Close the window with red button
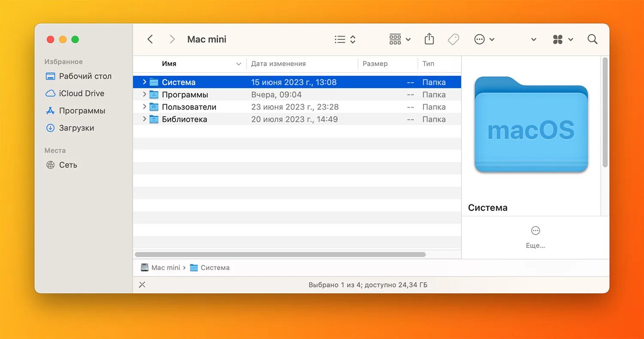This screenshot has width=644, height=339. point(51,40)
